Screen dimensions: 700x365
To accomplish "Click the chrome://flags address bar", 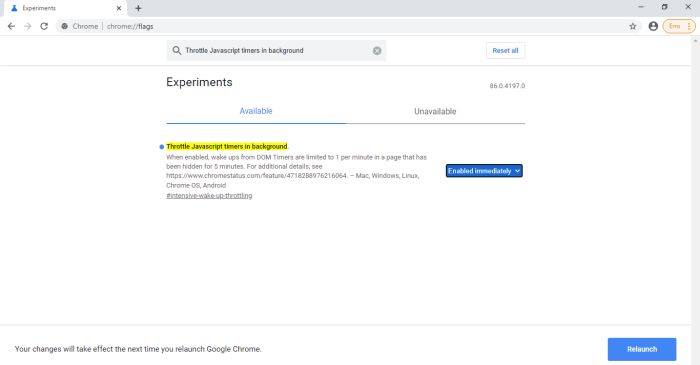I will coord(348,26).
